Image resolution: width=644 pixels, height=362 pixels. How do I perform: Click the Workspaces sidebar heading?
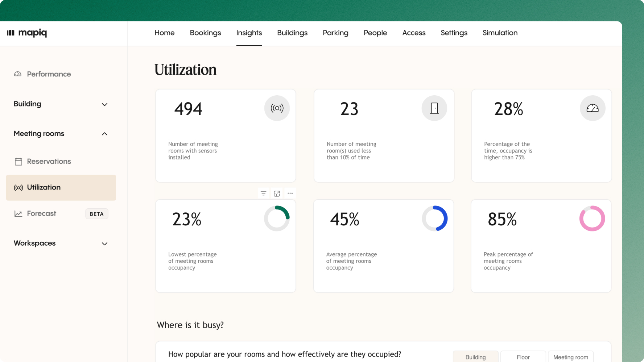click(35, 243)
